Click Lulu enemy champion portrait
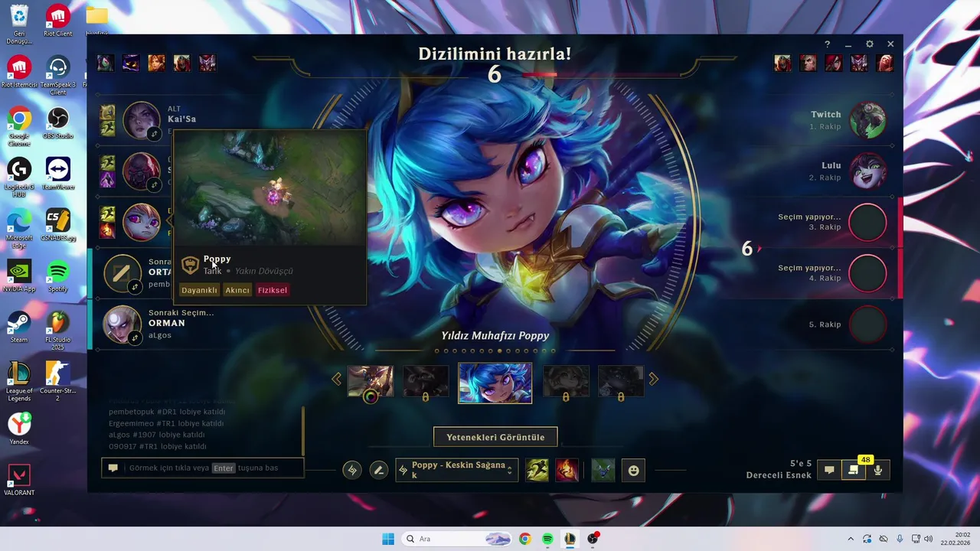 click(x=867, y=171)
